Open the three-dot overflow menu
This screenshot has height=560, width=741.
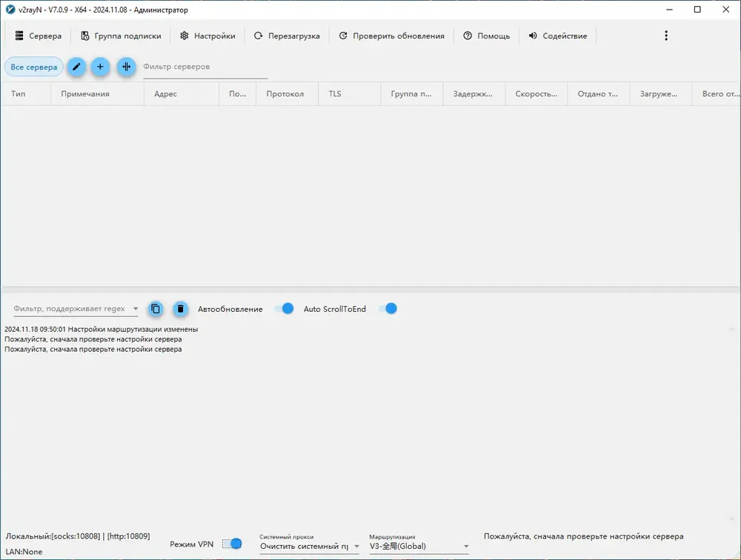coord(666,36)
